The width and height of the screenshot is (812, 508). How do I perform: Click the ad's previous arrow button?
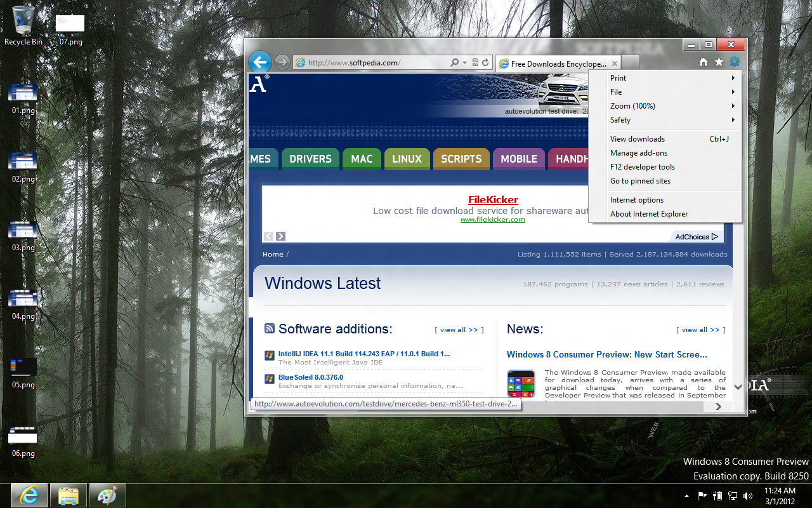[268, 236]
